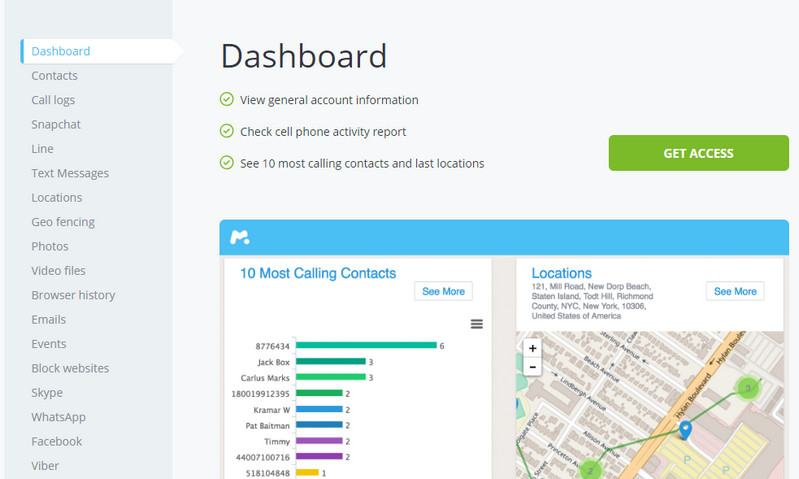
Task: Go to Snapchat section
Action: click(x=56, y=124)
